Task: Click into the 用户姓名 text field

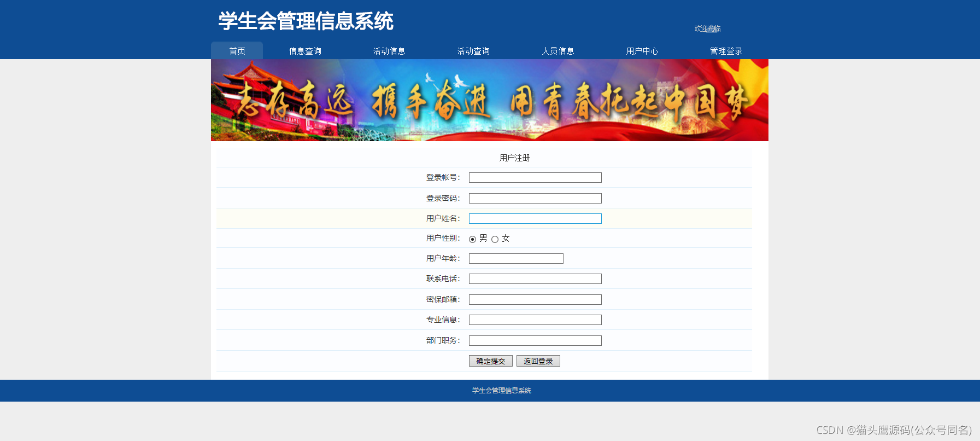Action: (x=535, y=218)
